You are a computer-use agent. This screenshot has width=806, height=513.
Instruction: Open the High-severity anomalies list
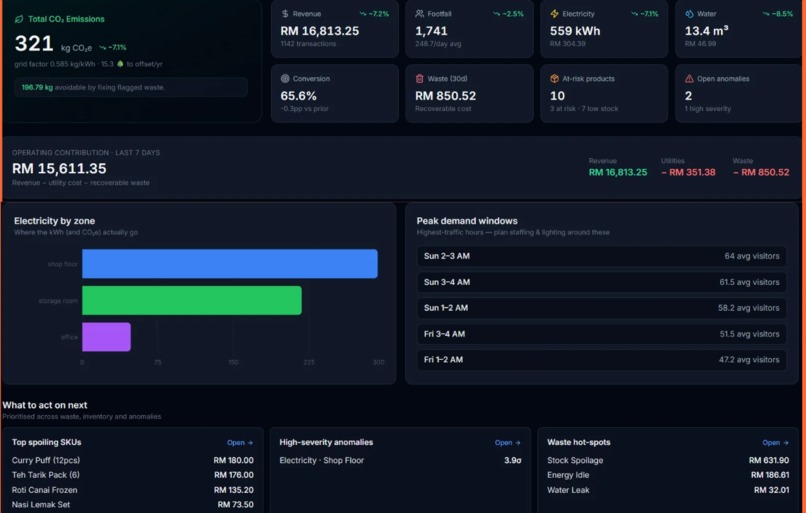click(507, 443)
